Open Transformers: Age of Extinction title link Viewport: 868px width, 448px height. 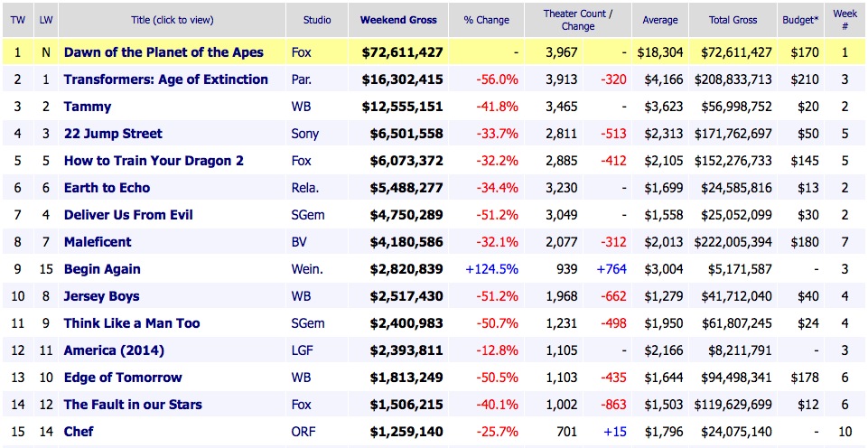[165, 79]
